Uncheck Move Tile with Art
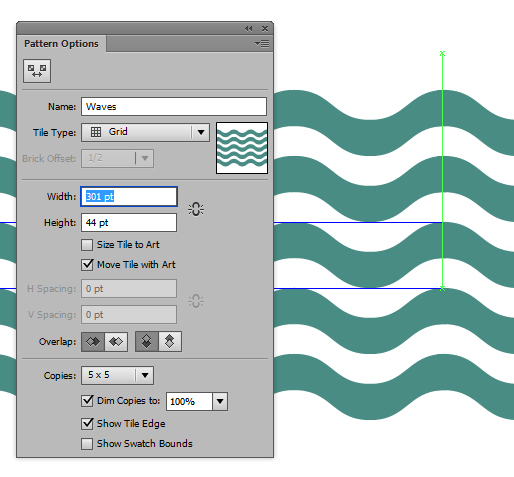This screenshot has width=514, height=477. coord(87,265)
